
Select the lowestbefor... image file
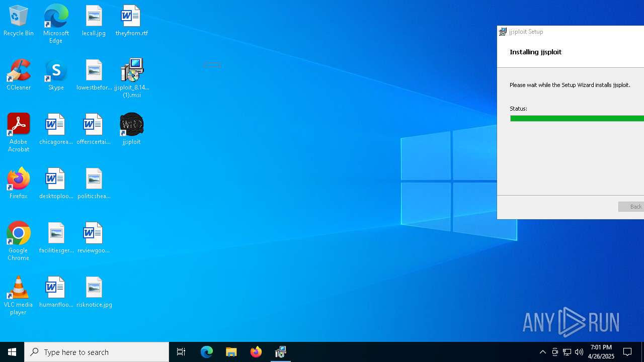pyautogui.click(x=94, y=75)
